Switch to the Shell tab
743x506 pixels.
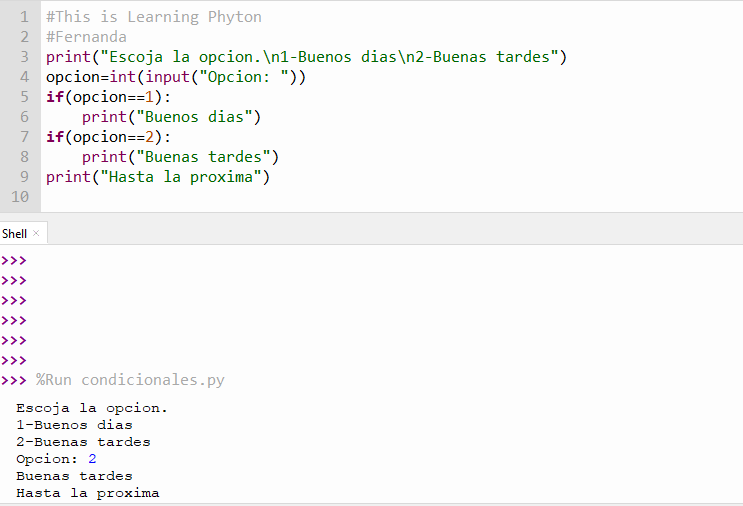(15, 233)
